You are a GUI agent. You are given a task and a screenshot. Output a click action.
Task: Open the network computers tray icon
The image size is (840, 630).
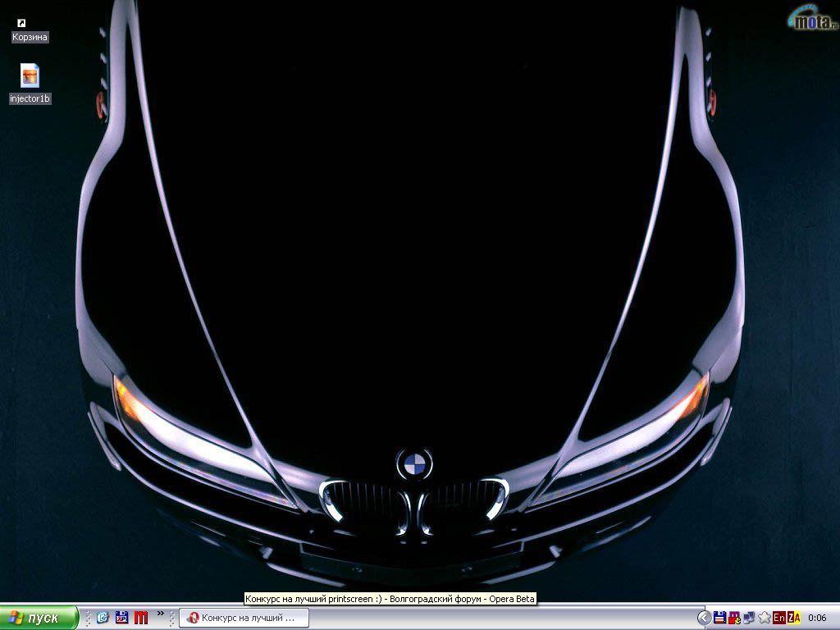pyautogui.click(x=750, y=619)
